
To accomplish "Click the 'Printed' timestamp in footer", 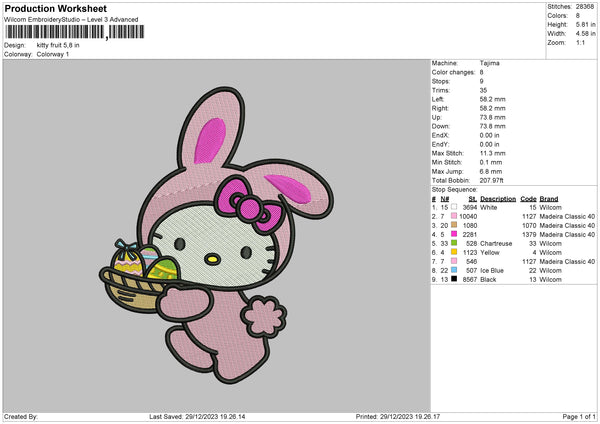I will [398, 417].
